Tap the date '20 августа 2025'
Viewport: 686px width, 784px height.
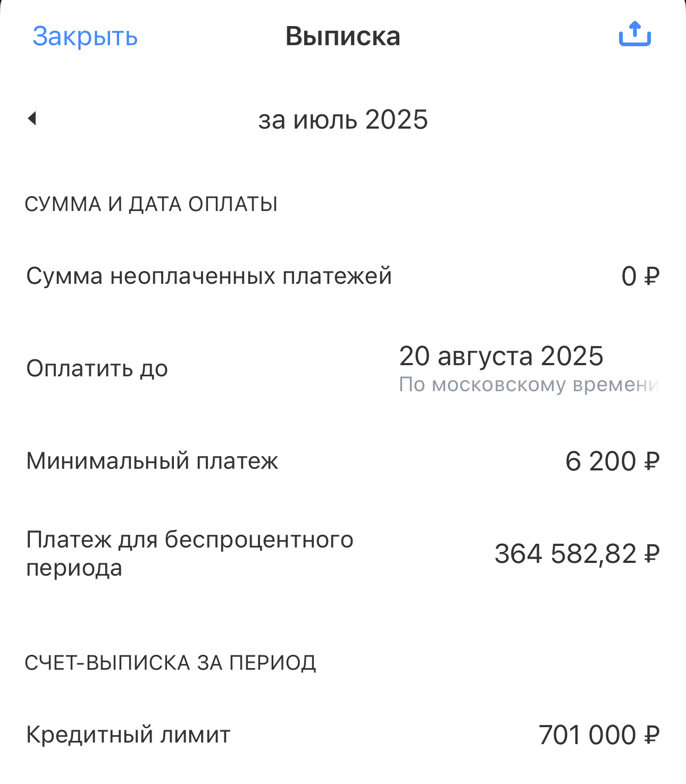[501, 356]
